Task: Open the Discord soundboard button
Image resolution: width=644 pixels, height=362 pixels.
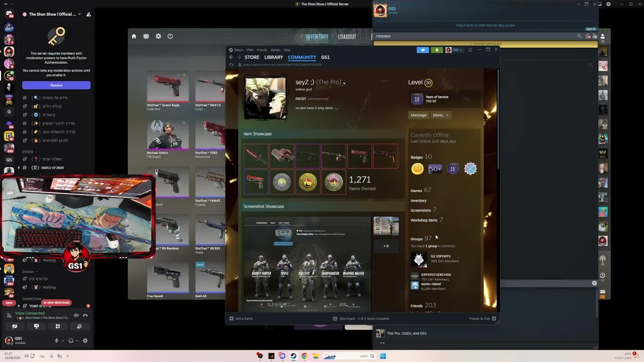Action: click(x=79, y=327)
